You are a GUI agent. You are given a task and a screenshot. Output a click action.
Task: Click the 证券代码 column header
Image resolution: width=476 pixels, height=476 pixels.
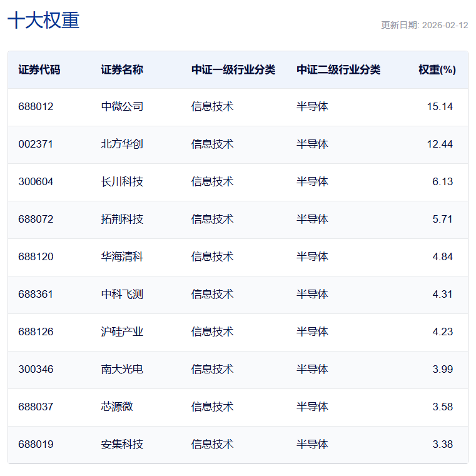coord(39,70)
